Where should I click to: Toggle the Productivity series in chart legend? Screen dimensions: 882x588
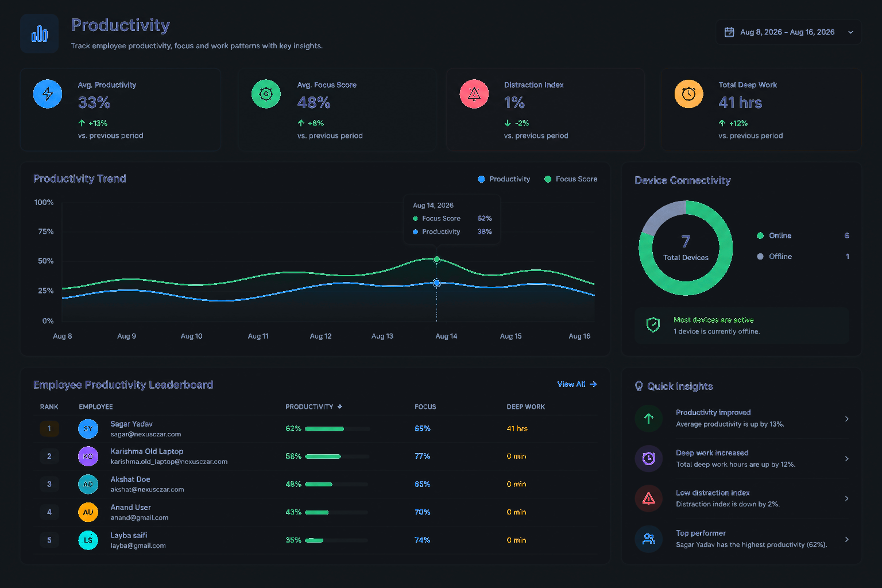pos(504,179)
